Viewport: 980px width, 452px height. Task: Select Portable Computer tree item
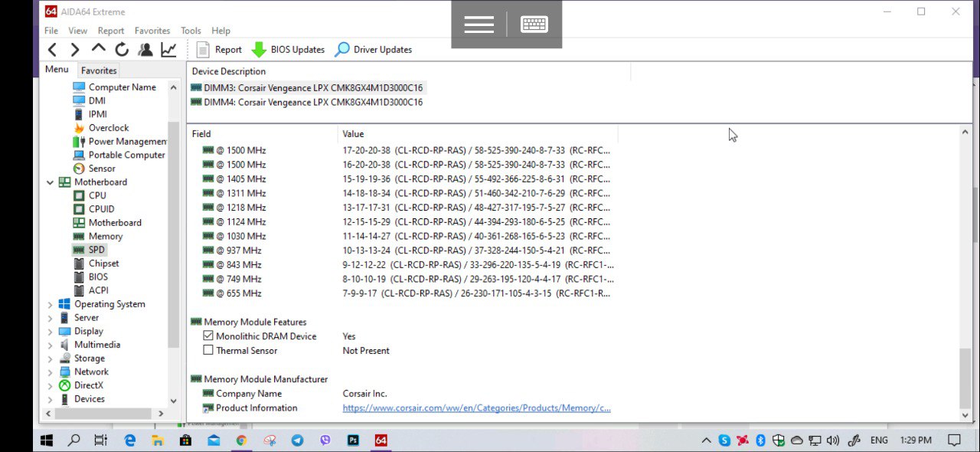point(119,155)
